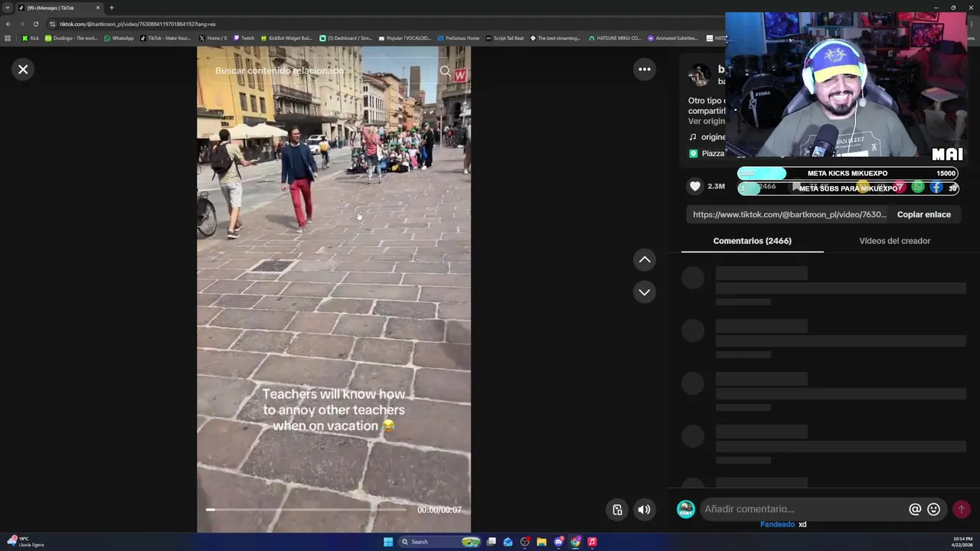The height and width of the screenshot is (551, 980).
Task: Click Copiar enlace button
Action: (924, 214)
